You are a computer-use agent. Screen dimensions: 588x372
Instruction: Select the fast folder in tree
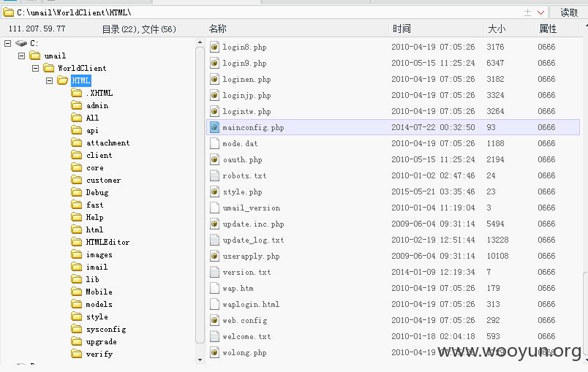(x=94, y=205)
